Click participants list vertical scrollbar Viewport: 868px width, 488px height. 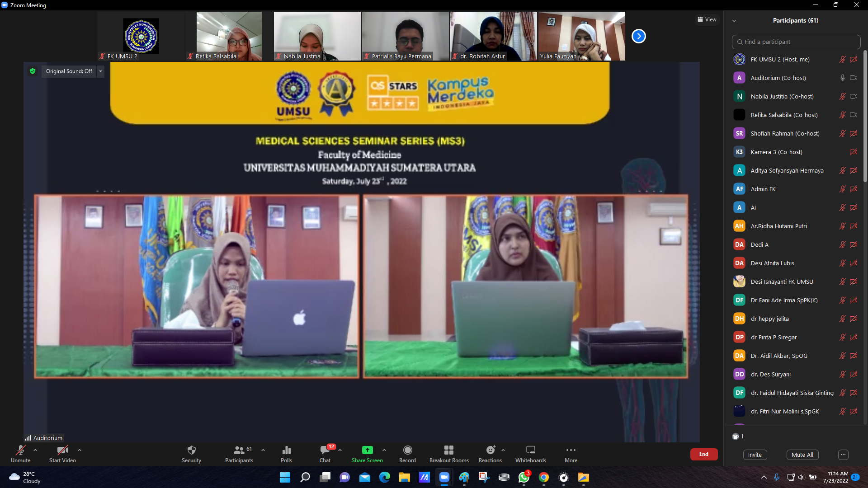[865, 116]
